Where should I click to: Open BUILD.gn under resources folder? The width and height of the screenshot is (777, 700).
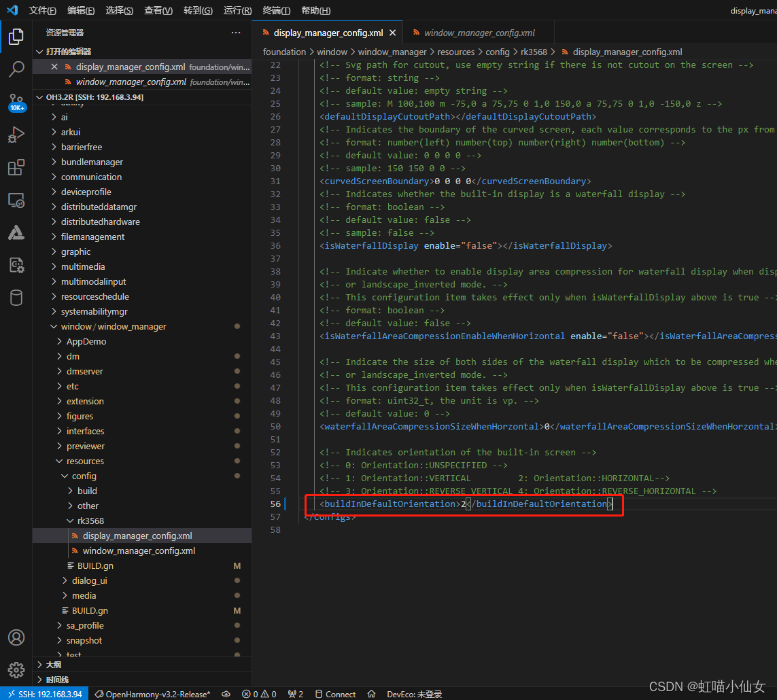tap(141, 565)
